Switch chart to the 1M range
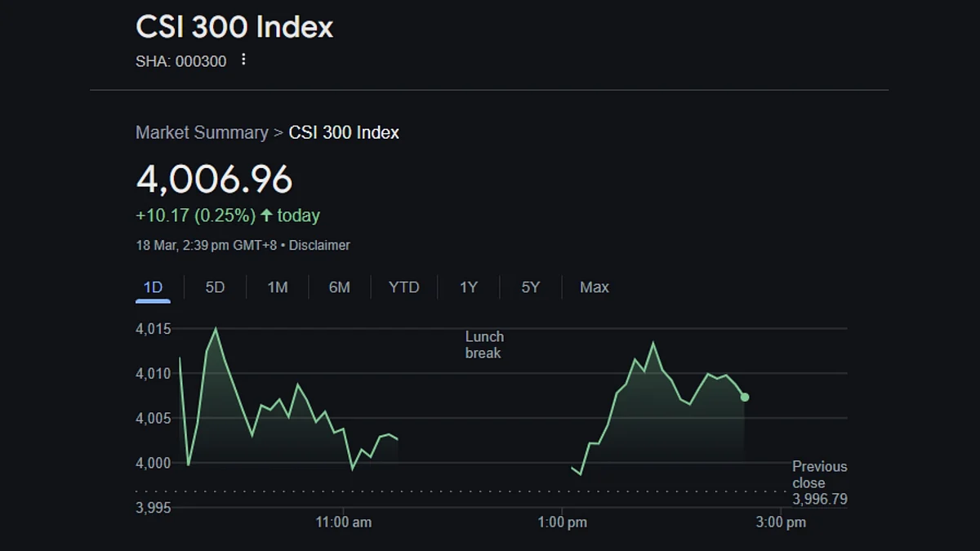Screen dimensions: 980x551 [278, 287]
